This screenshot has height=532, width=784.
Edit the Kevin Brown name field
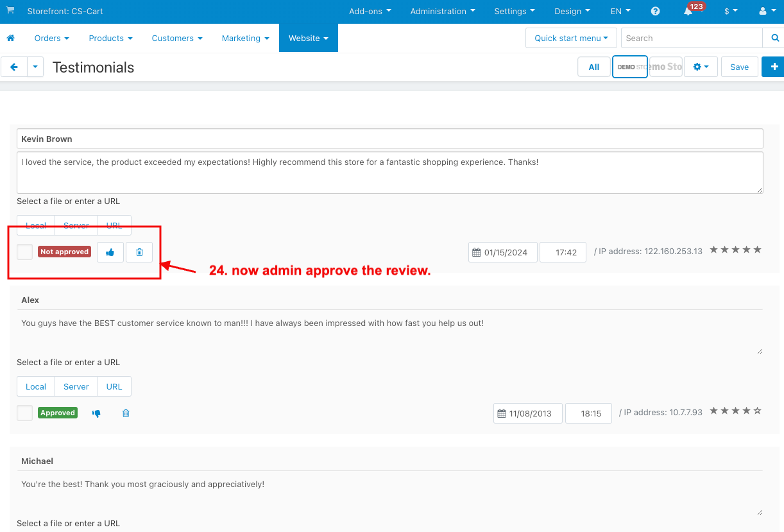pyautogui.click(x=390, y=139)
